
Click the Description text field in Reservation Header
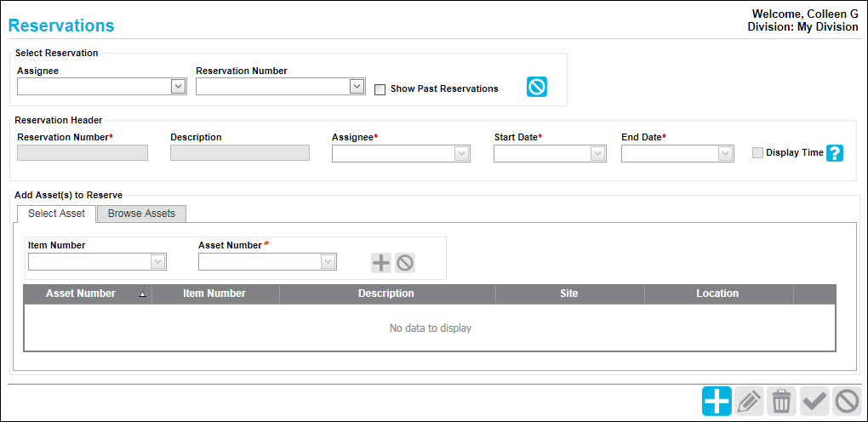(x=240, y=153)
